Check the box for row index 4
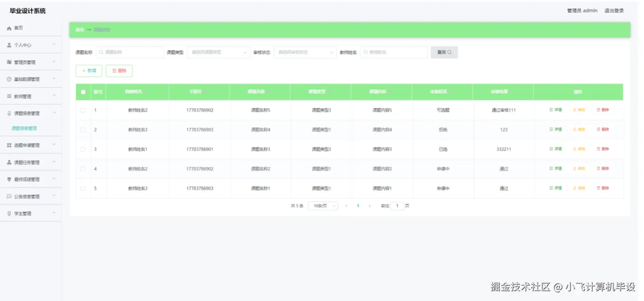The image size is (644, 301). [x=83, y=169]
